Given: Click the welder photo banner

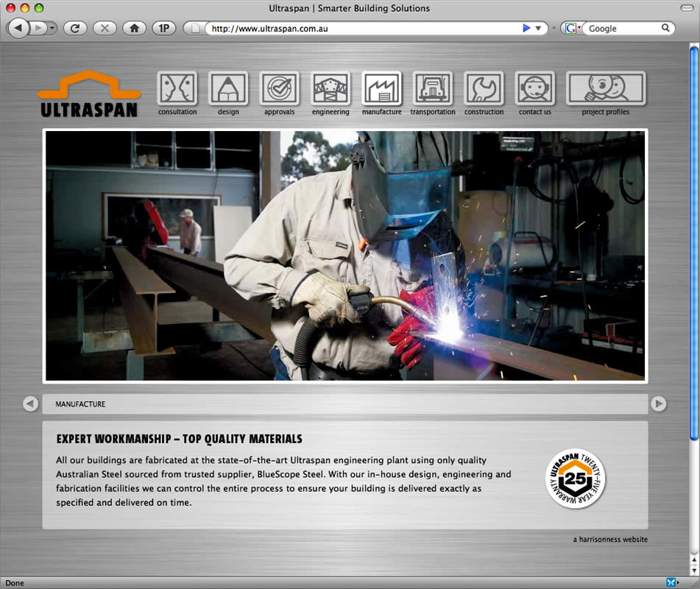Looking at the screenshot, I should [345, 255].
